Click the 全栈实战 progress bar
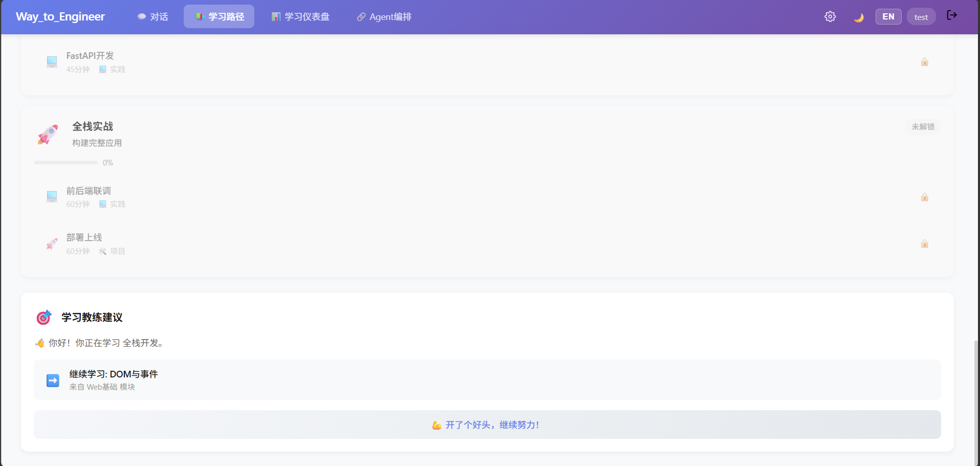The width and height of the screenshot is (980, 466). pos(66,163)
